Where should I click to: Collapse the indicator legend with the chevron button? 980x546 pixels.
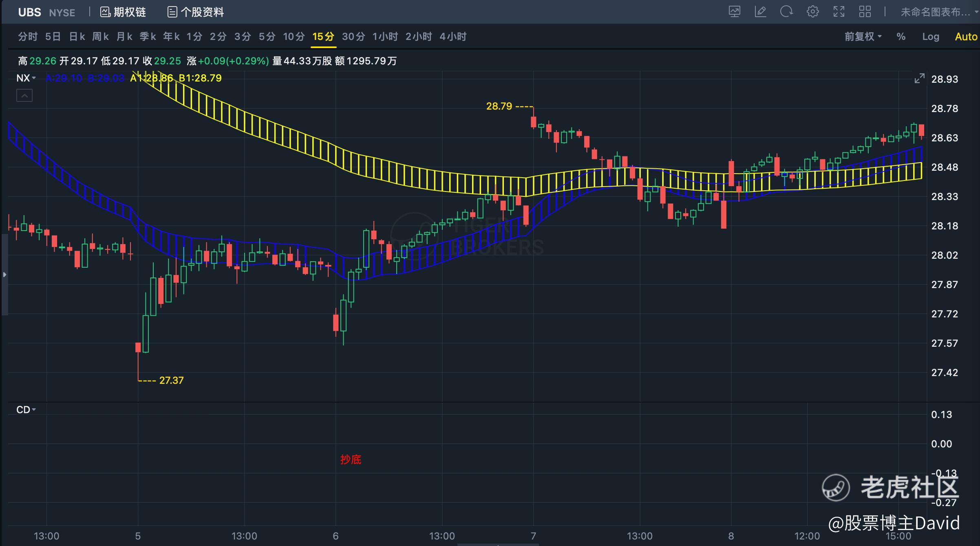coord(24,96)
